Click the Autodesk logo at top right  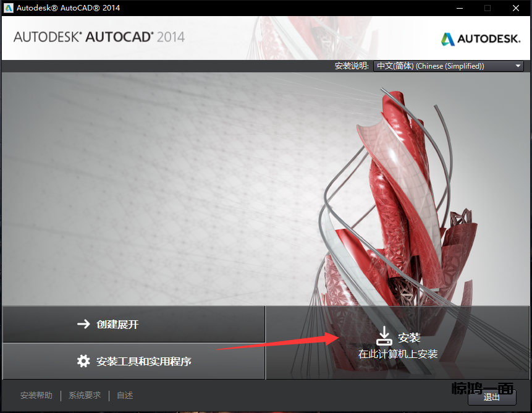pos(480,39)
